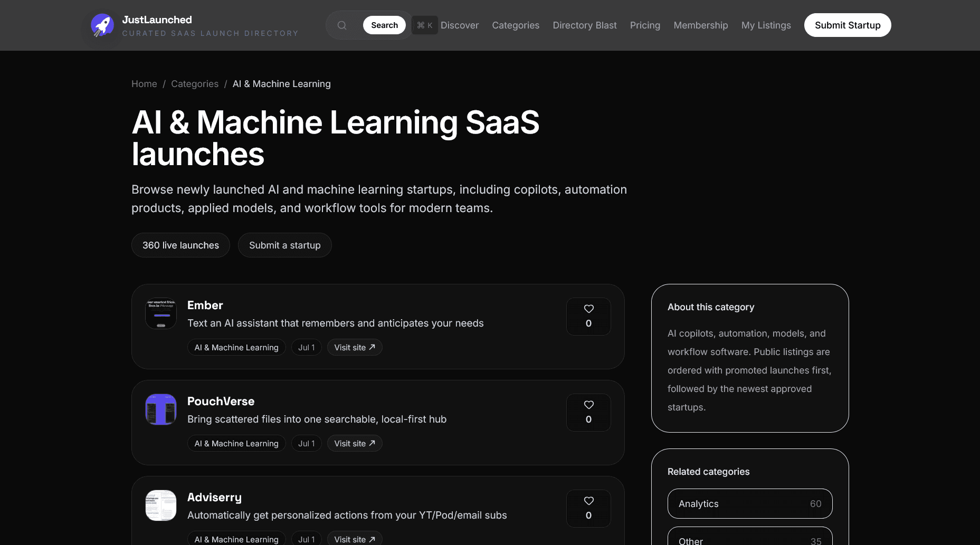This screenshot has height=545, width=980.
Task: Go to My Listings
Action: 766,25
